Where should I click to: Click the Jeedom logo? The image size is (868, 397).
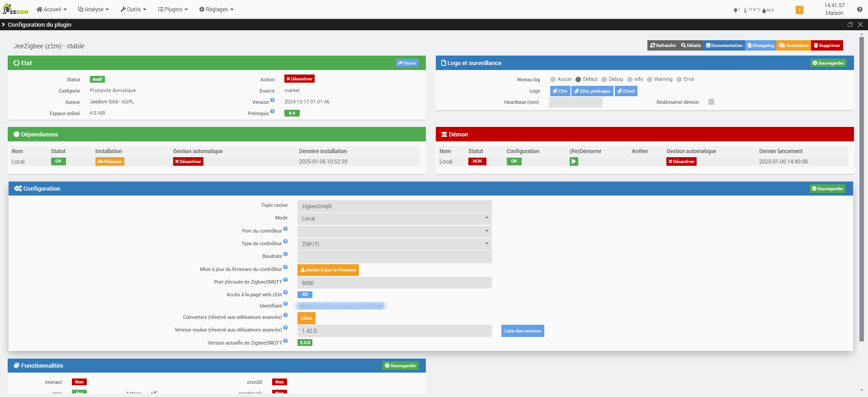click(16, 9)
